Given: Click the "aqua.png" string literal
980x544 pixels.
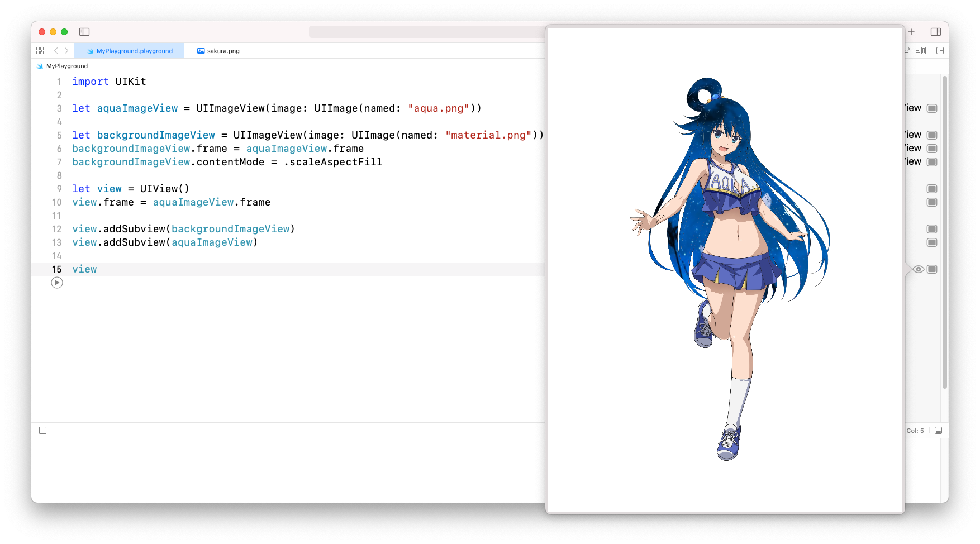Looking at the screenshot, I should [x=439, y=108].
